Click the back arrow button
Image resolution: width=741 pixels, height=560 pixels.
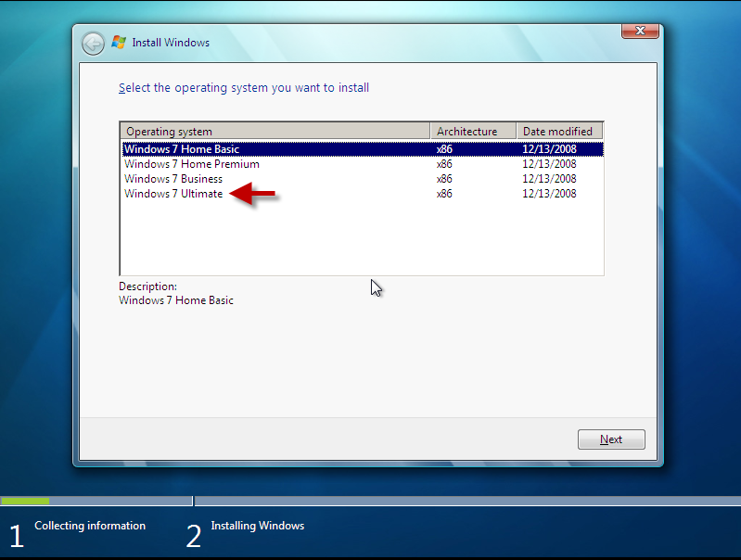click(x=93, y=44)
